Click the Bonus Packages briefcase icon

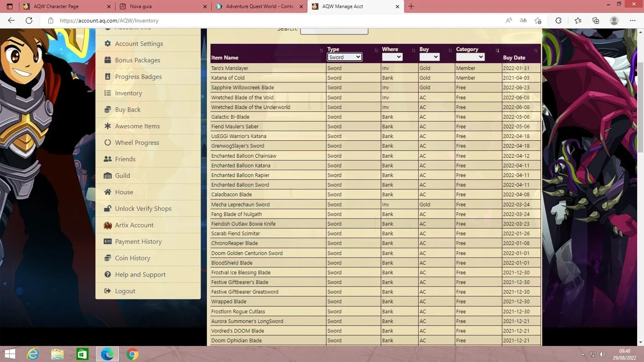[108, 60]
